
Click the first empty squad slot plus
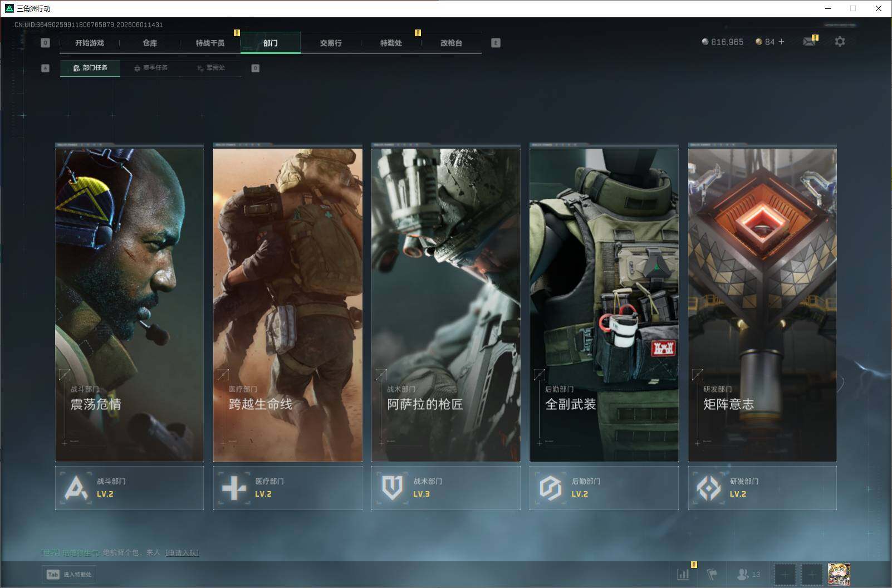point(785,575)
